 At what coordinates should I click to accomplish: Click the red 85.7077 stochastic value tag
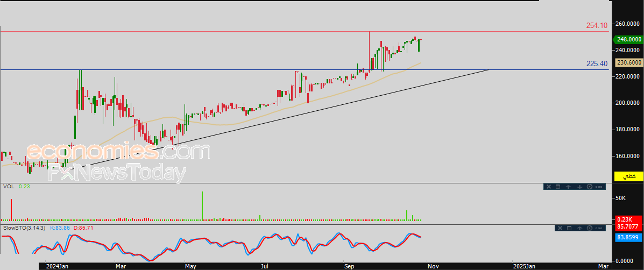[628, 226]
